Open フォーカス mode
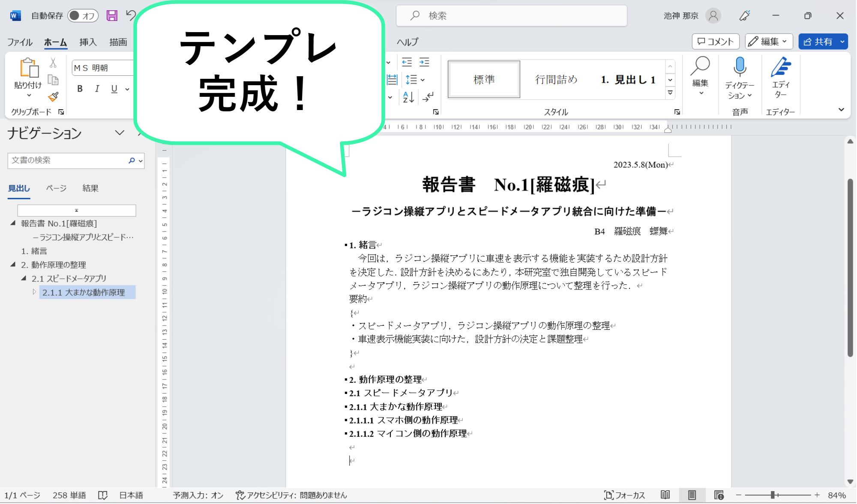 pos(625,495)
